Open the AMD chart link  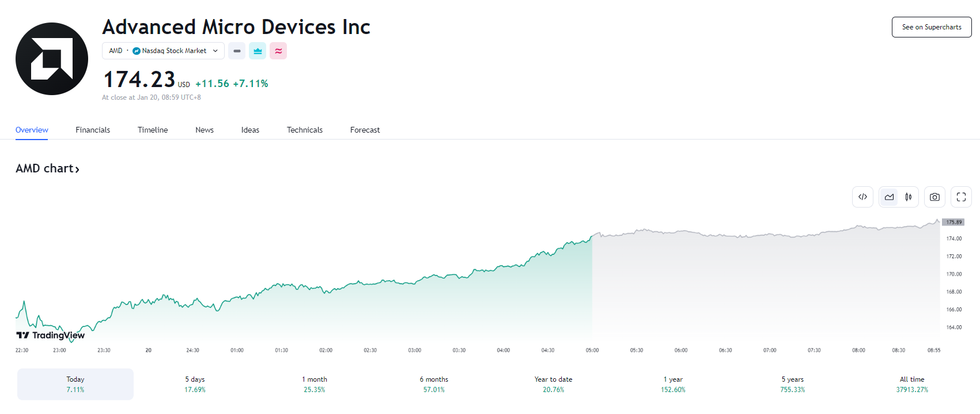pos(47,168)
